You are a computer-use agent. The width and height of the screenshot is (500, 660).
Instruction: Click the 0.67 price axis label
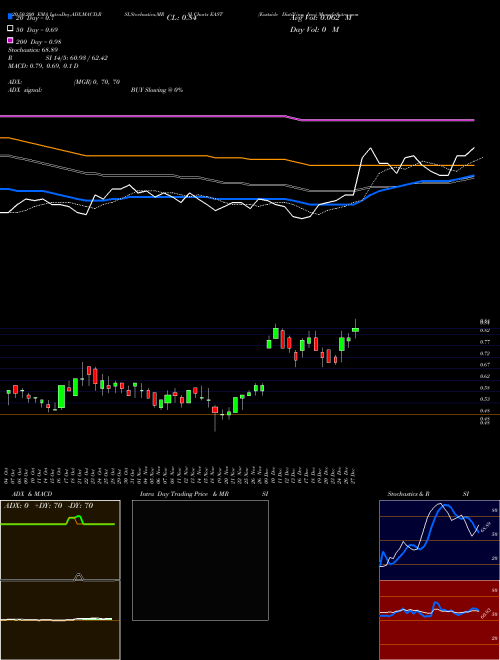[x=485, y=365]
